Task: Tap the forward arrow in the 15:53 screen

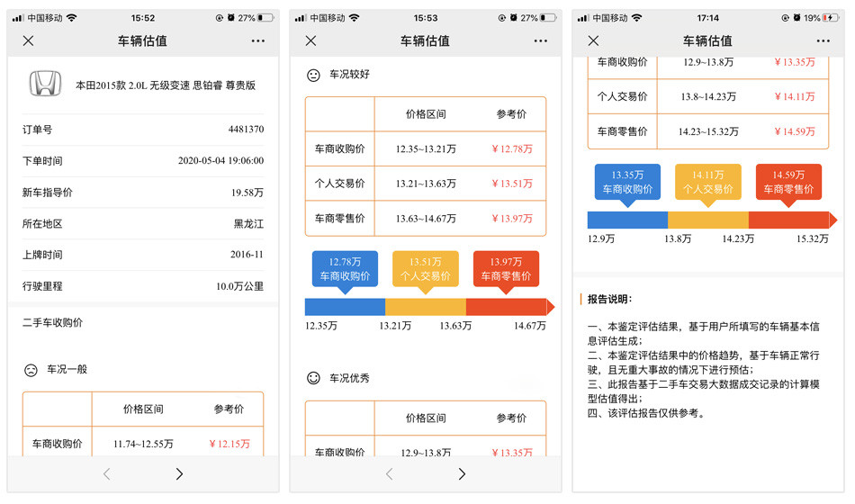Action: (x=462, y=473)
